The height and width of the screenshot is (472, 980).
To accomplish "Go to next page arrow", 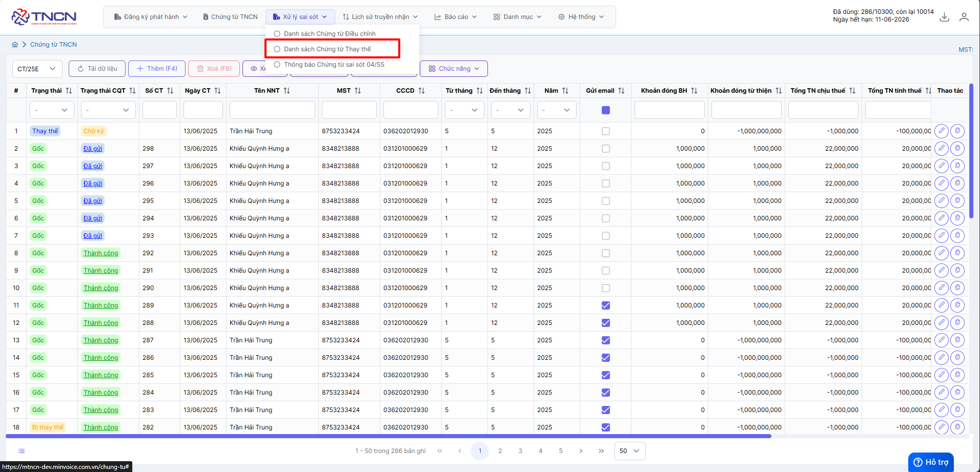I will click(581, 451).
